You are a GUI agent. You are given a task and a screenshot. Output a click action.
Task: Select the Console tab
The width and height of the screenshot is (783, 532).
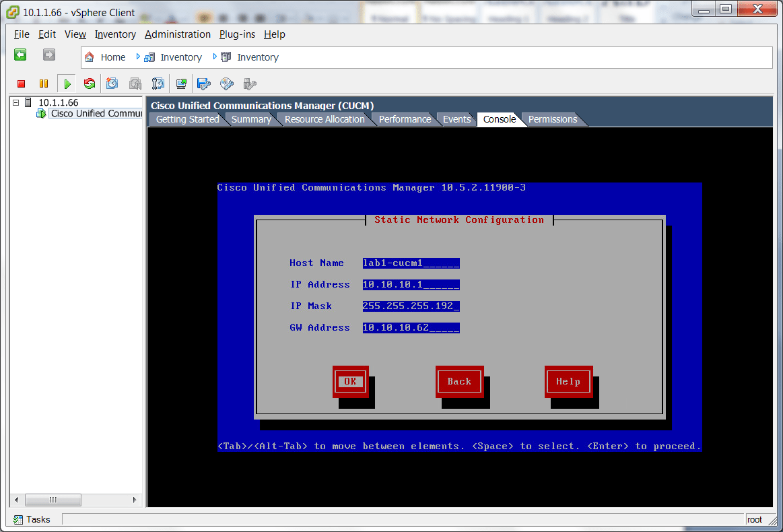coord(500,119)
